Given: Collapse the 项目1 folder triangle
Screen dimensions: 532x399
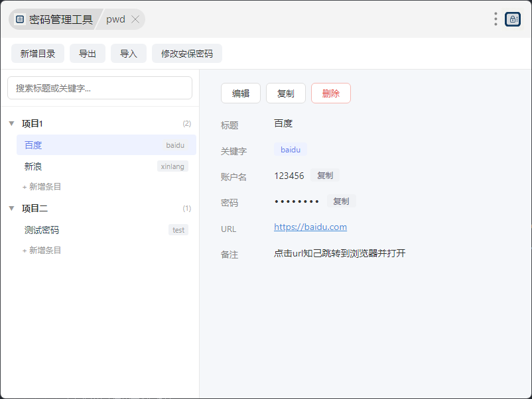Looking at the screenshot, I should (11, 123).
